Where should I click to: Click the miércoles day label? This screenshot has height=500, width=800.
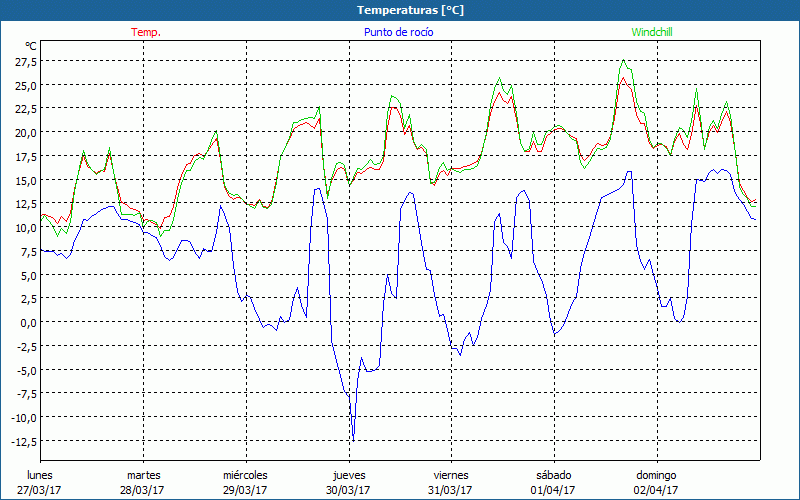point(245,475)
